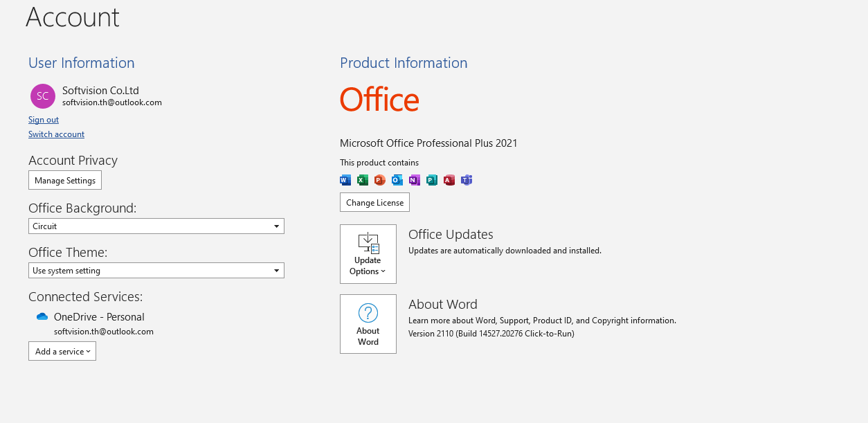
Task: Click the Change License button
Action: click(374, 202)
